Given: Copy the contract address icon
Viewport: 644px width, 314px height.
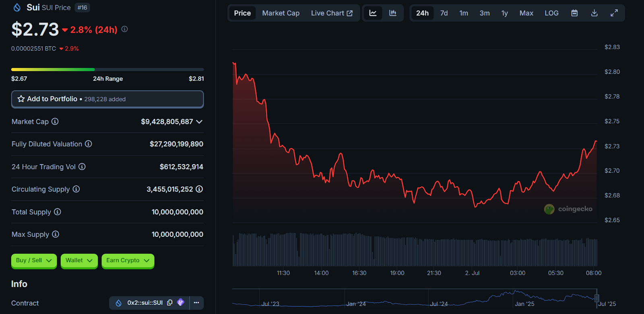Looking at the screenshot, I should point(170,303).
